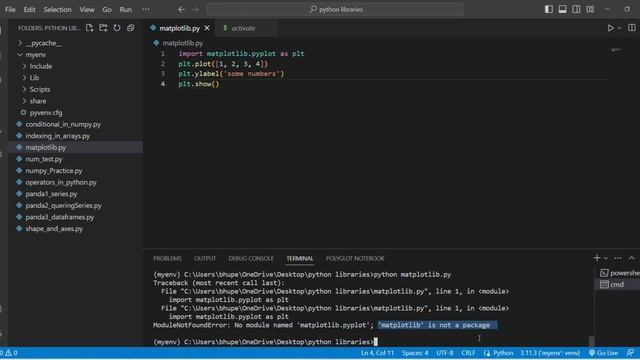
Task: Toggle secondary sidebar layout icon
Action: [576, 9]
